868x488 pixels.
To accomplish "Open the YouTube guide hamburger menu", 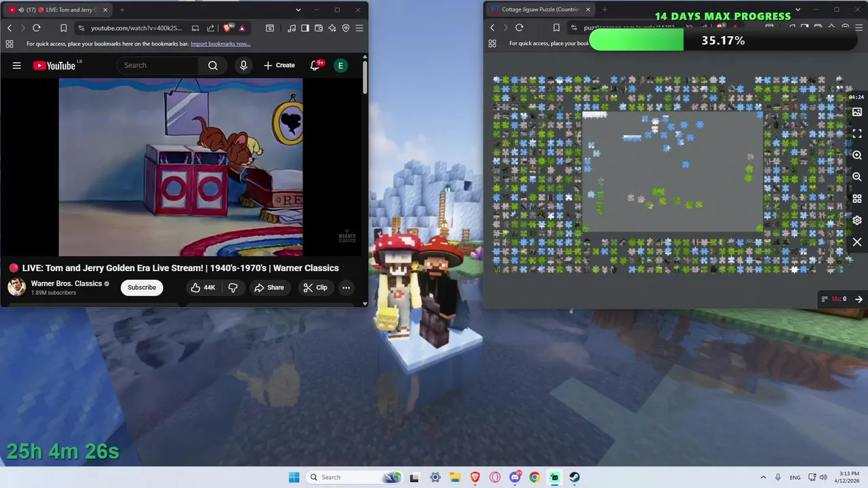I will [16, 65].
